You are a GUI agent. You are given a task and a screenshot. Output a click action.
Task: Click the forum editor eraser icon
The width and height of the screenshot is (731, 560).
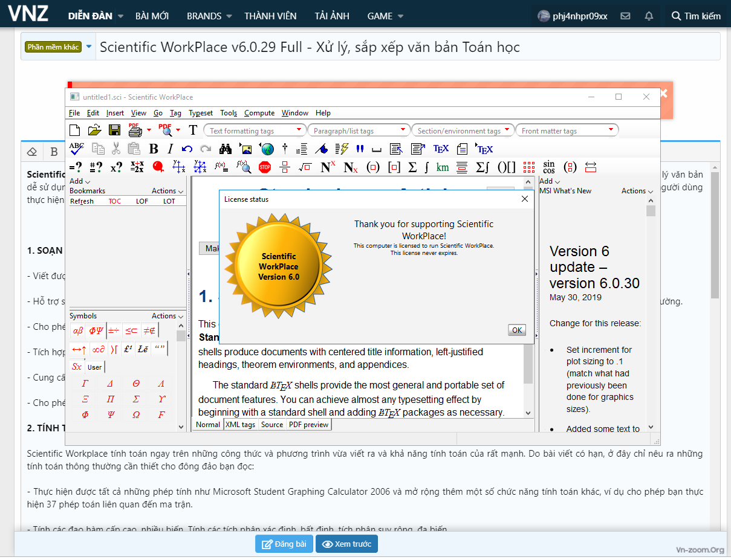pos(33,152)
